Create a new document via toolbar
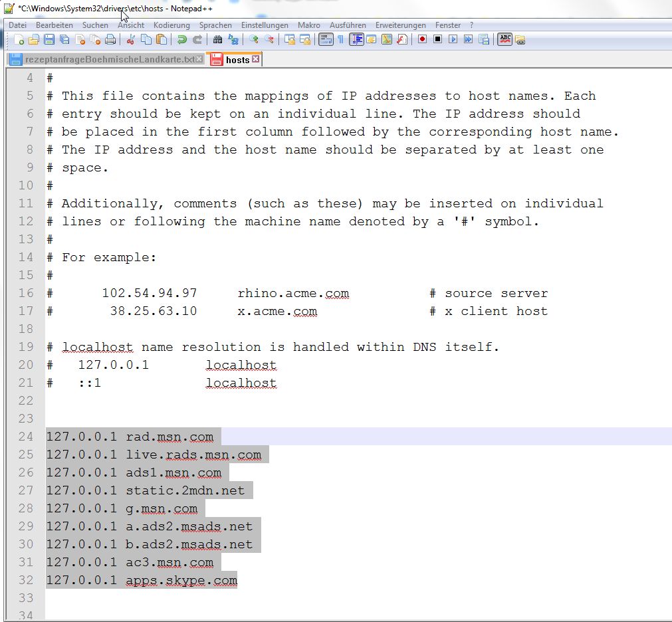The height and width of the screenshot is (622, 672). pyautogui.click(x=19, y=40)
